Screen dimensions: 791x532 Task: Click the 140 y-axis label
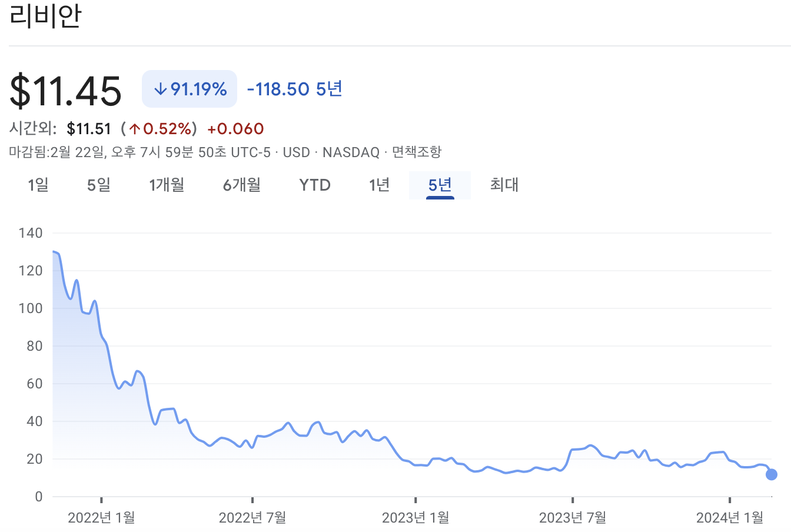(x=31, y=233)
